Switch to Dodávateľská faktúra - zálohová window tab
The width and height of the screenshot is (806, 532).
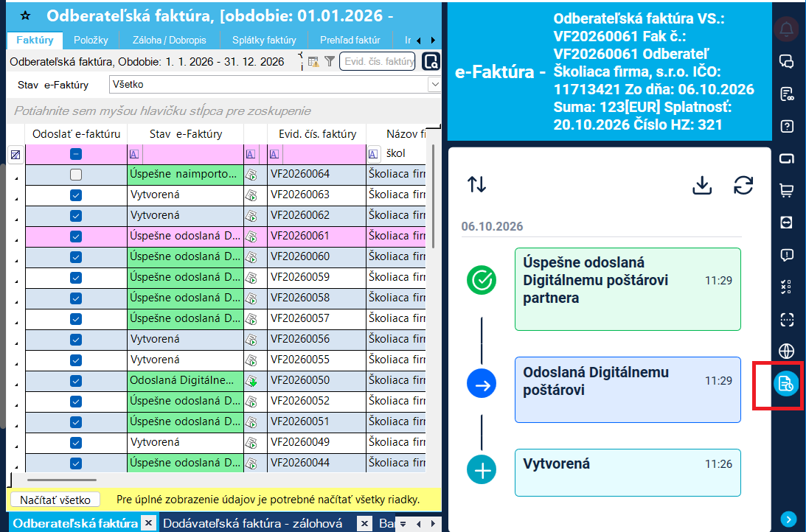[x=253, y=524]
